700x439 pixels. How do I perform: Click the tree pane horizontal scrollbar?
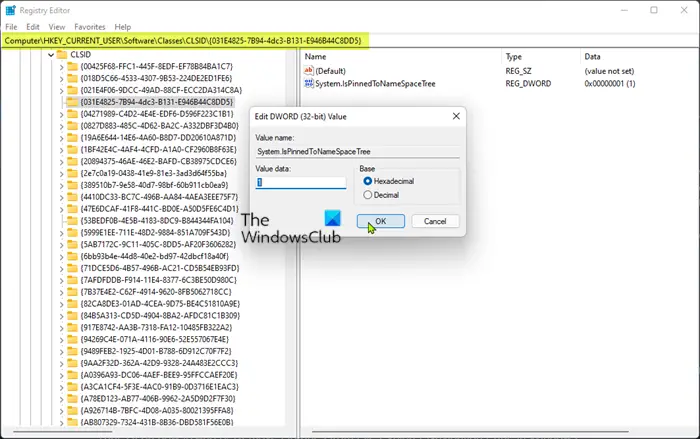62,432
